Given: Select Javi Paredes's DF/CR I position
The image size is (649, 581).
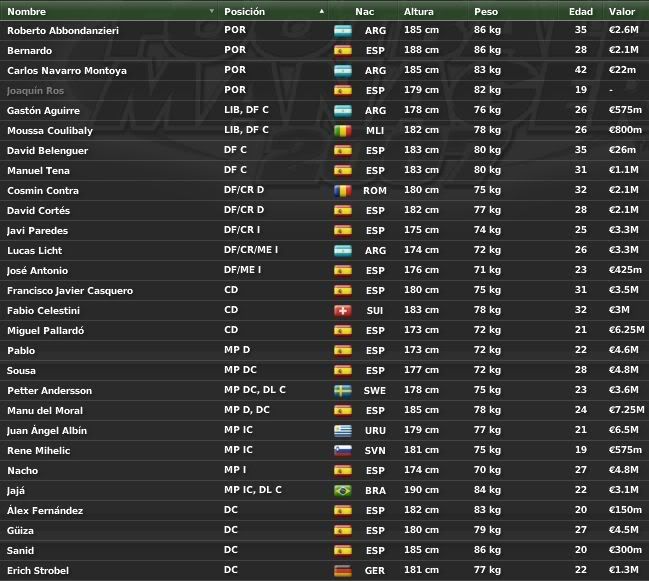Looking at the screenshot, I should (242, 230).
